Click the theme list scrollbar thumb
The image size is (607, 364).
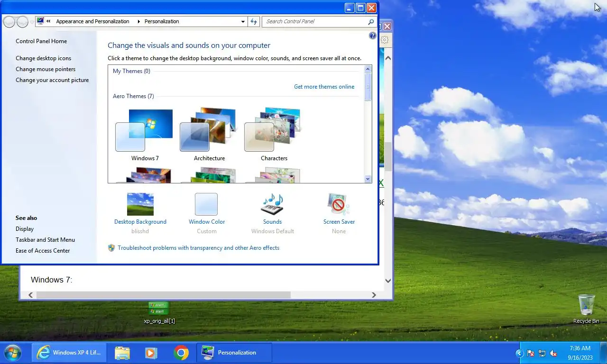point(368,87)
